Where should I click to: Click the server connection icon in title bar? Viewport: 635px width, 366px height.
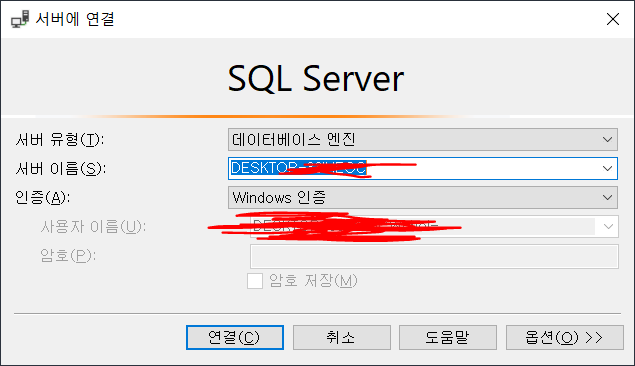click(x=20, y=19)
